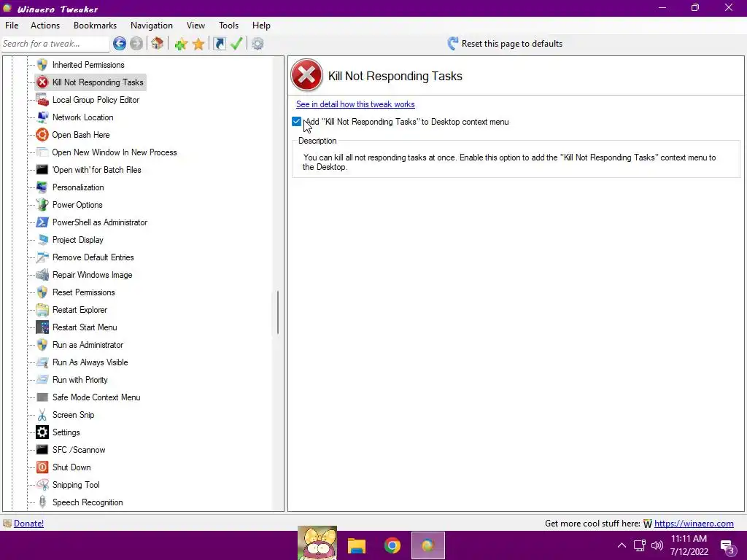
Task: Show hidden tray icons chevron
Action: pyautogui.click(x=622, y=545)
